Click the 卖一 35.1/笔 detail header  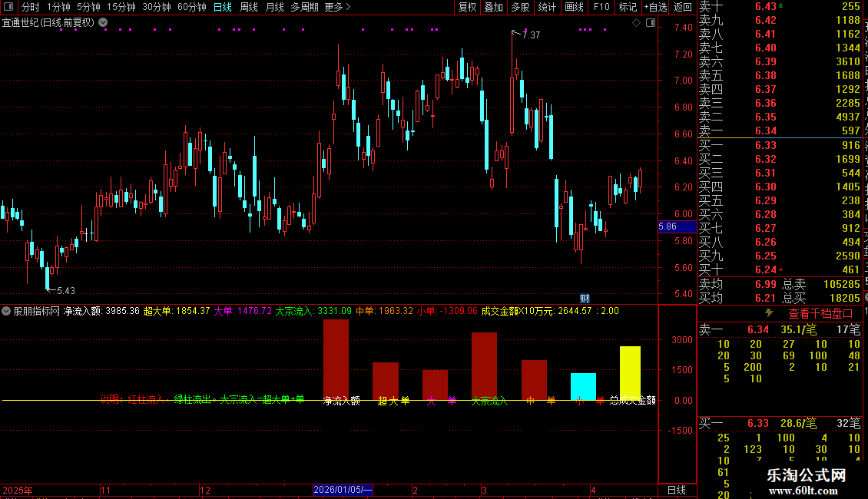(x=780, y=329)
